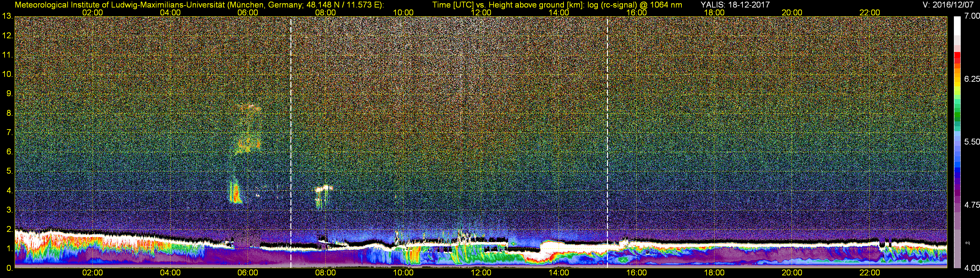Click the 7.00 colorbar value

tap(972, 16)
